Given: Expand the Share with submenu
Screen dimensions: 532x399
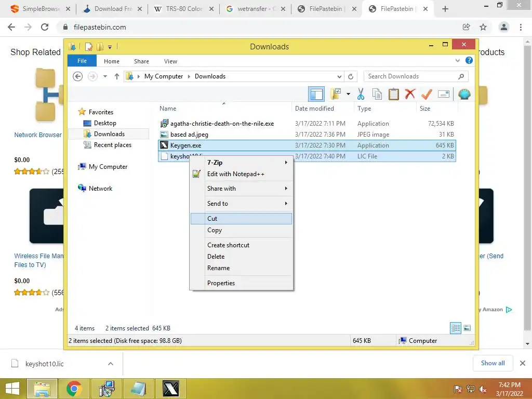Looking at the screenshot, I should coord(241,188).
